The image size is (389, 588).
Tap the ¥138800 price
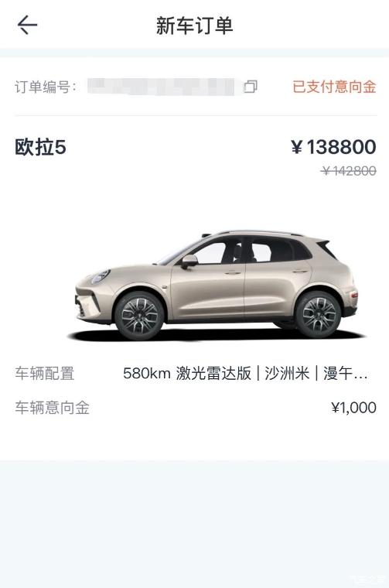[x=333, y=147]
